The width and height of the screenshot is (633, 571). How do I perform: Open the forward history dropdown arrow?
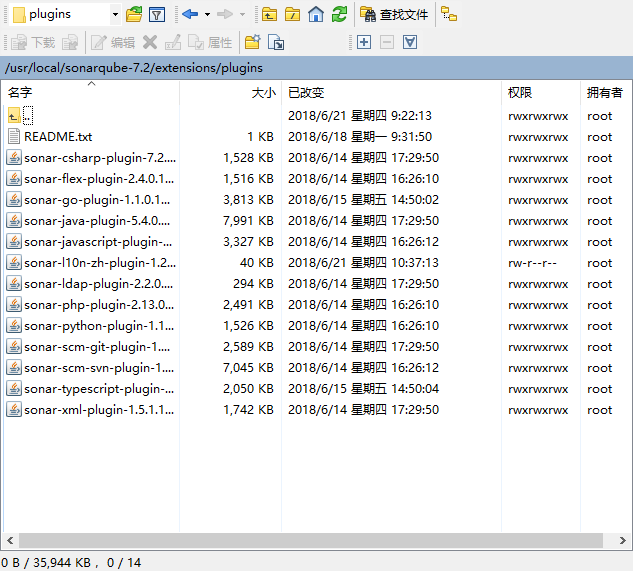(243, 15)
